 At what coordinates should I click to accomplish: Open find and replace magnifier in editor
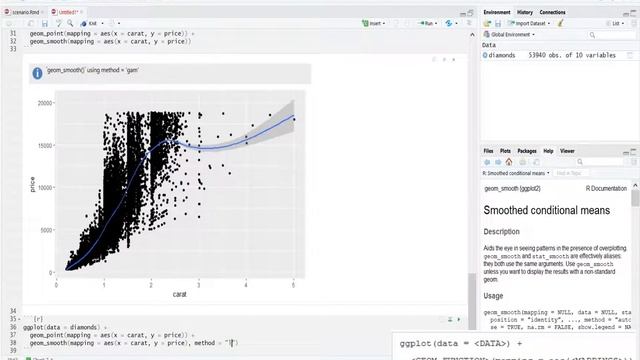(70, 24)
